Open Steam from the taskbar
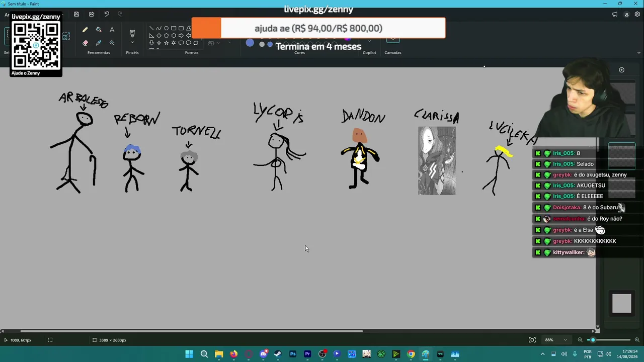This screenshot has height=362, width=644. (x=278, y=354)
